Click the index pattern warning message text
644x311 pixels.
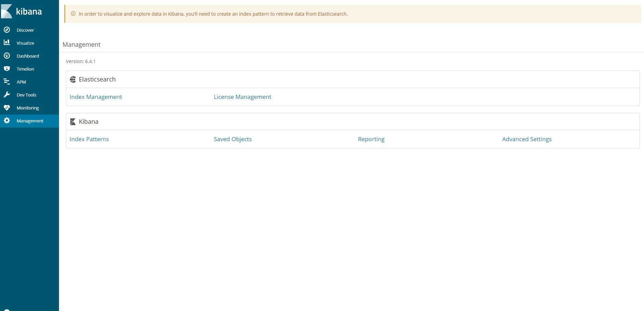click(213, 14)
